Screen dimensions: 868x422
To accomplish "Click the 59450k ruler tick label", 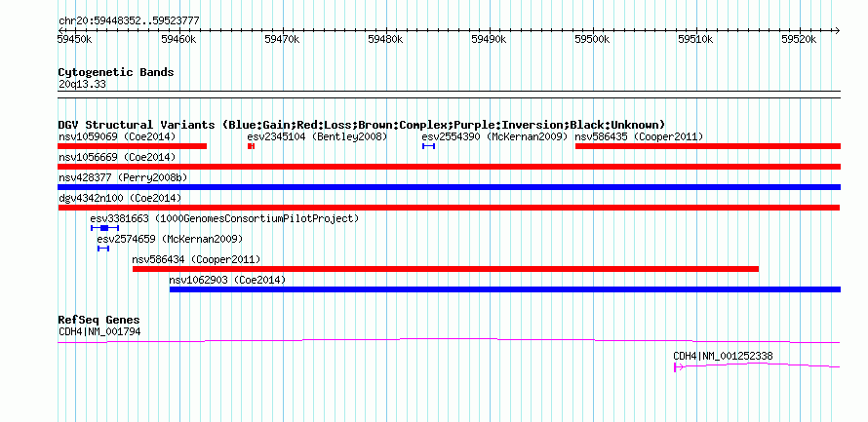I will tap(74, 39).
